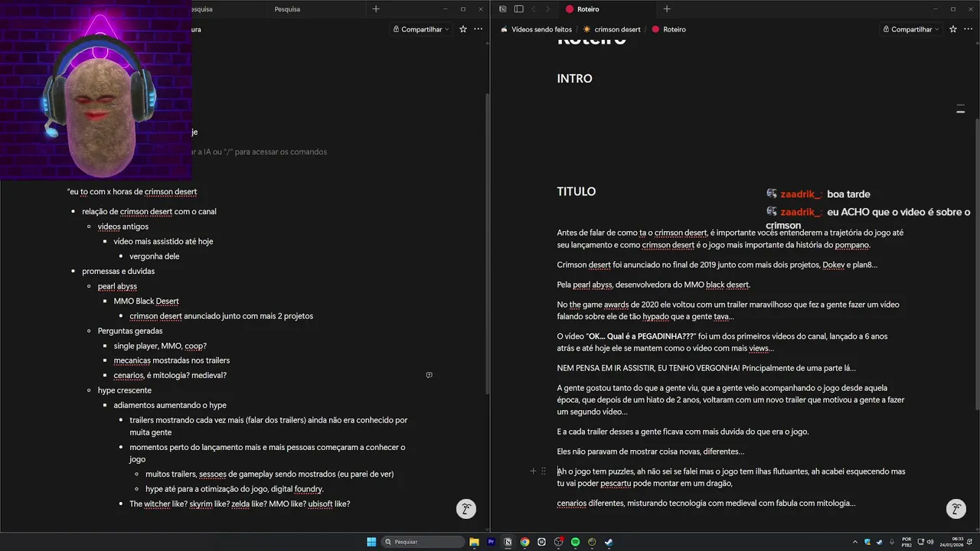
Task: Open Notion AI button in right window corner
Action: pyautogui.click(x=955, y=509)
